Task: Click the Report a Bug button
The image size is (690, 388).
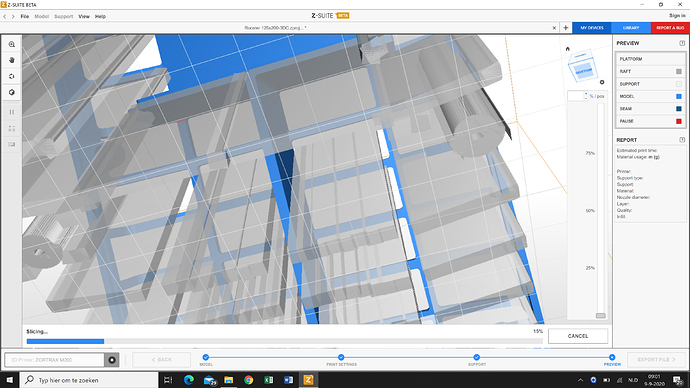Action: coord(670,28)
